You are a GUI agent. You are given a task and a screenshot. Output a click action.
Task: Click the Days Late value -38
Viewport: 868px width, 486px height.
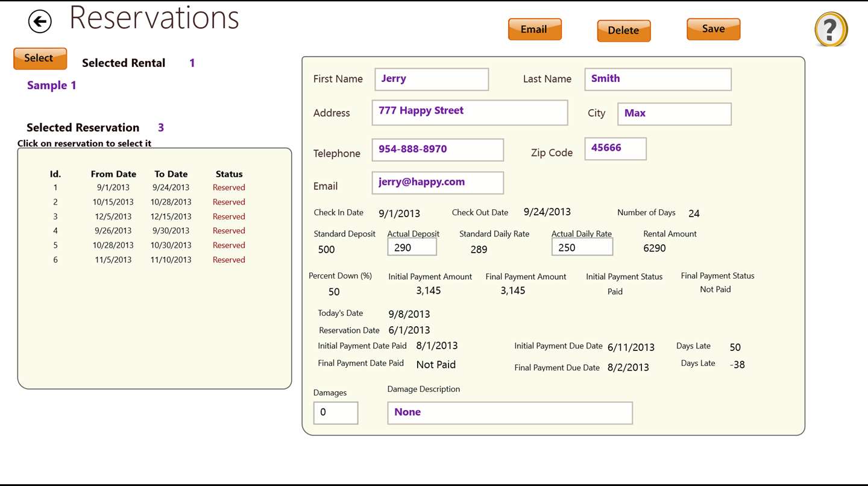[737, 365]
